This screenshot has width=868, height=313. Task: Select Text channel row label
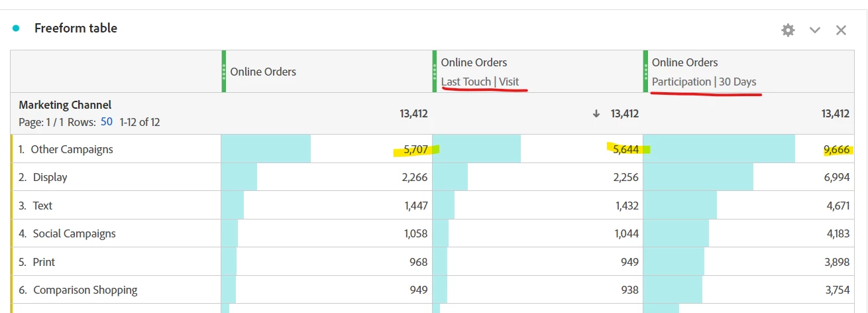tap(42, 206)
